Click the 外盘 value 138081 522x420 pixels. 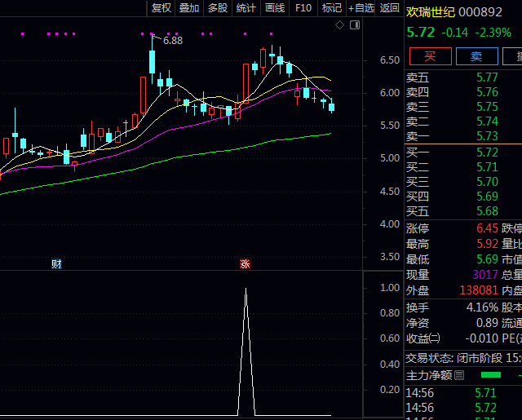point(479,290)
